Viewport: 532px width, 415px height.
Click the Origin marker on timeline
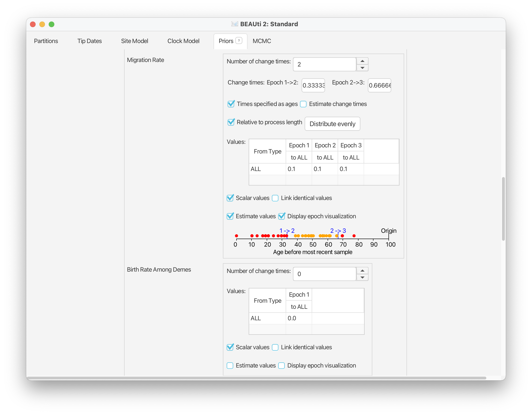[x=388, y=231]
